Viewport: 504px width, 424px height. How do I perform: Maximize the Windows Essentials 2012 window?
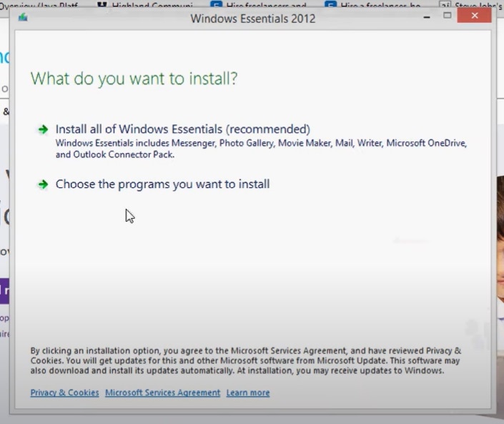point(447,16)
